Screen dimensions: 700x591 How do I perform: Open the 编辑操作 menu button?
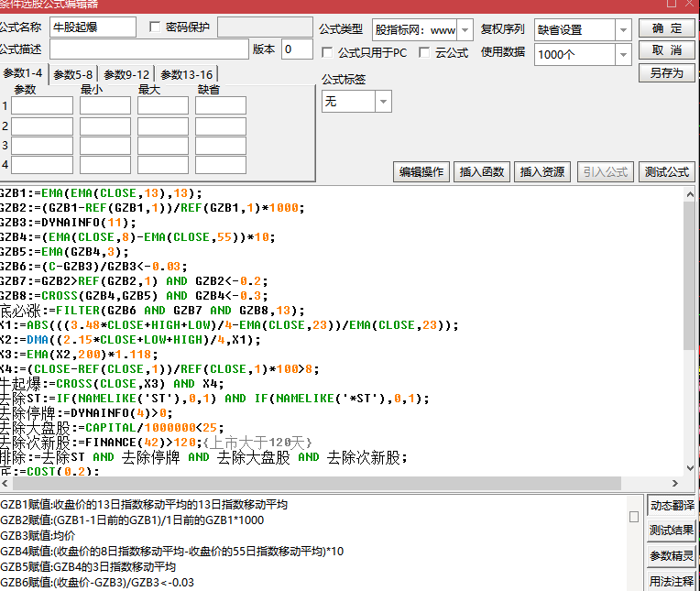click(421, 172)
